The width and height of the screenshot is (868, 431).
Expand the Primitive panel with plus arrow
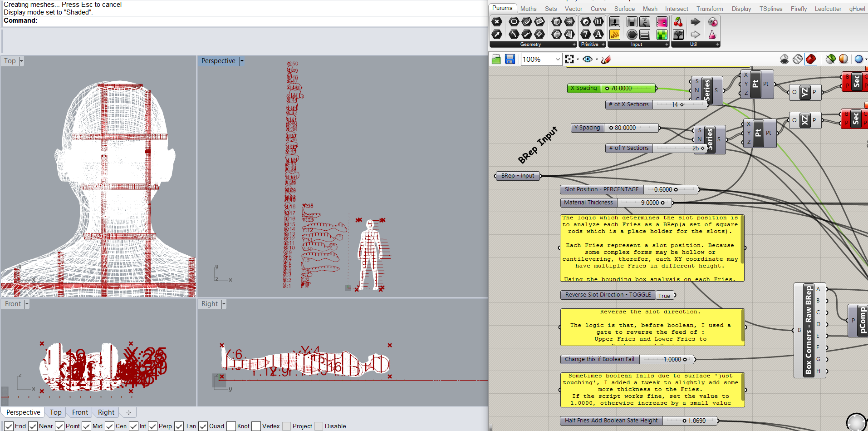[603, 45]
